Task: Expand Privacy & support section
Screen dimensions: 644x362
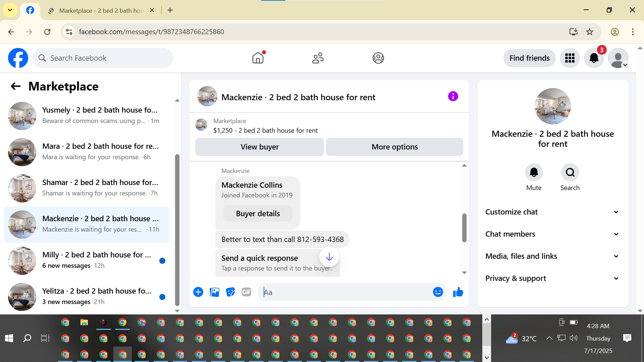Action: [552, 278]
